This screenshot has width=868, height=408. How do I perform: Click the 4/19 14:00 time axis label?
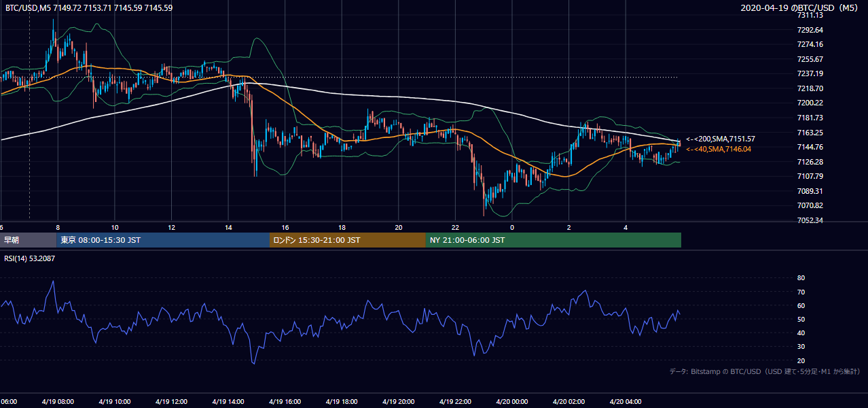point(227,402)
